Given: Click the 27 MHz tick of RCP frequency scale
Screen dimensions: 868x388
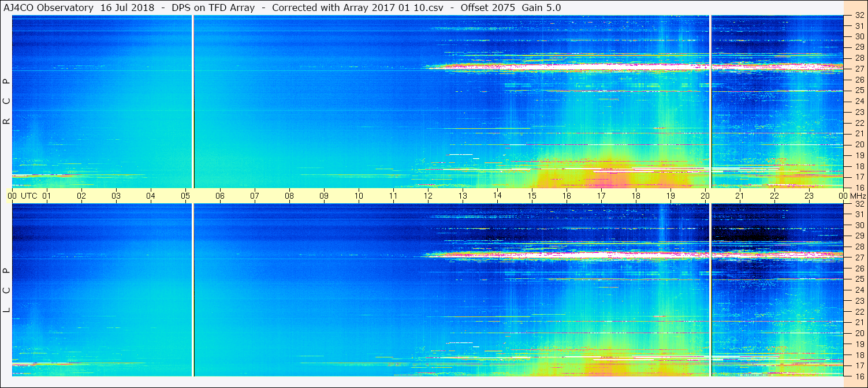Looking at the screenshot, I should (859, 69).
